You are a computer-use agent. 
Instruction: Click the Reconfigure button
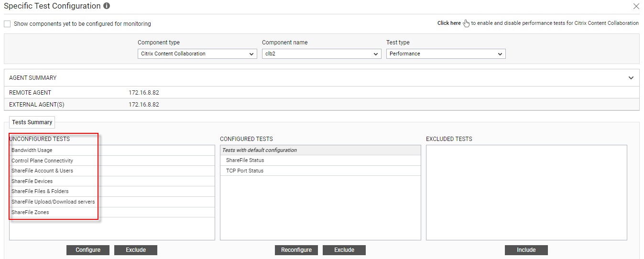click(296, 250)
